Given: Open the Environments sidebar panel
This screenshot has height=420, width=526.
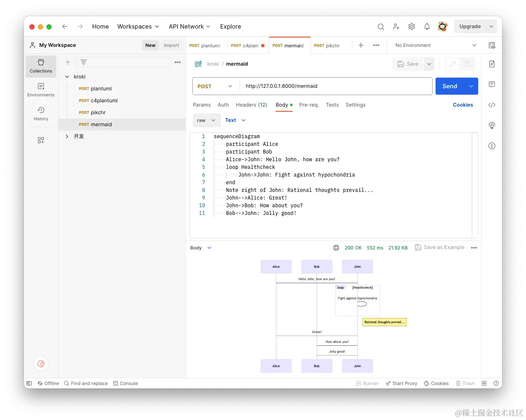Looking at the screenshot, I should coord(41,90).
